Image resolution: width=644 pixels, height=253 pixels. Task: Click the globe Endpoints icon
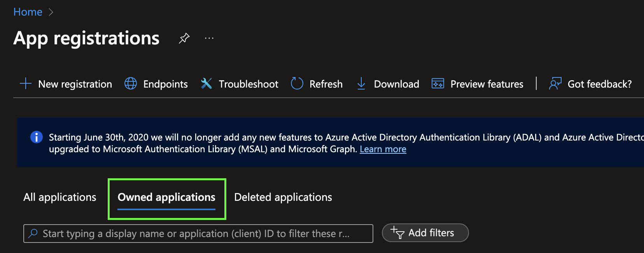tap(131, 84)
